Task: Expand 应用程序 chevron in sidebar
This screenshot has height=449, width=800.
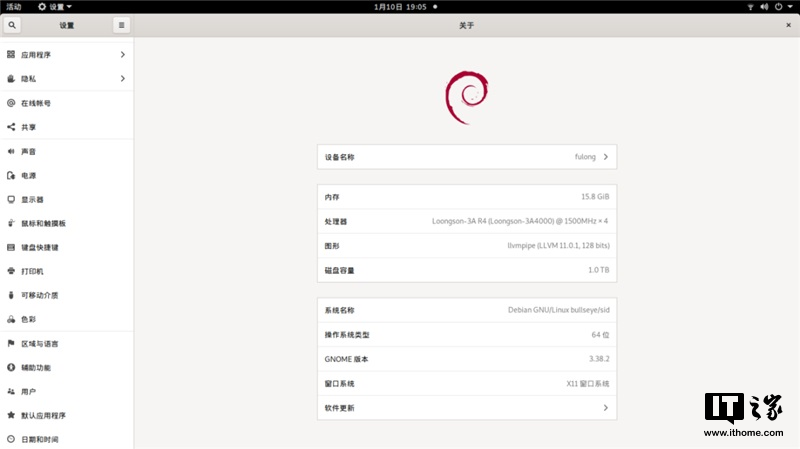Action: [122, 55]
